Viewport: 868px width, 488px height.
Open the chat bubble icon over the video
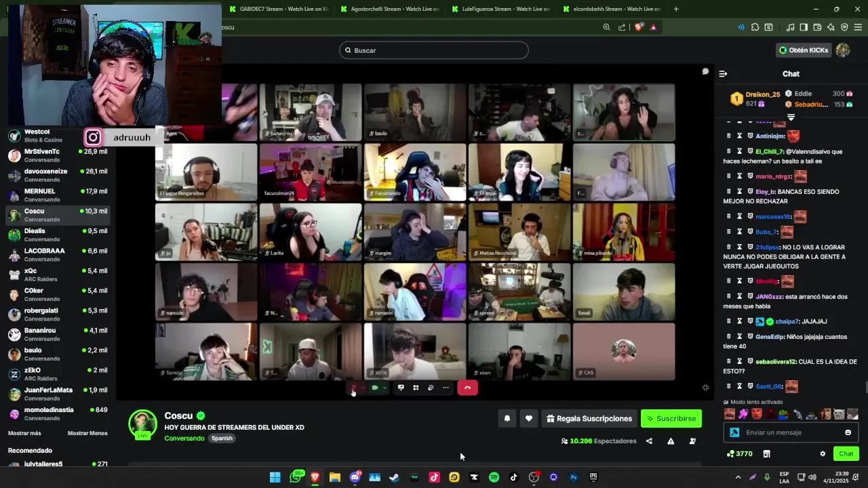click(x=705, y=71)
